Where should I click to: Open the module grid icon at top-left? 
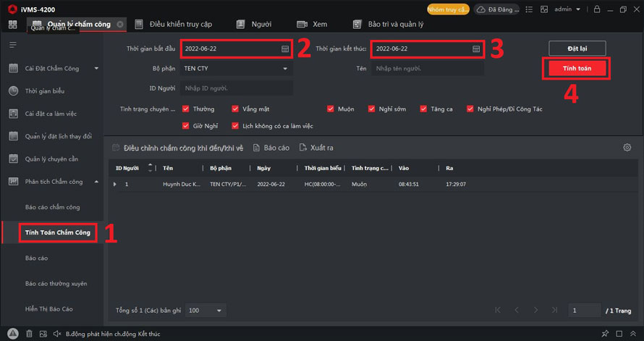[x=12, y=25]
